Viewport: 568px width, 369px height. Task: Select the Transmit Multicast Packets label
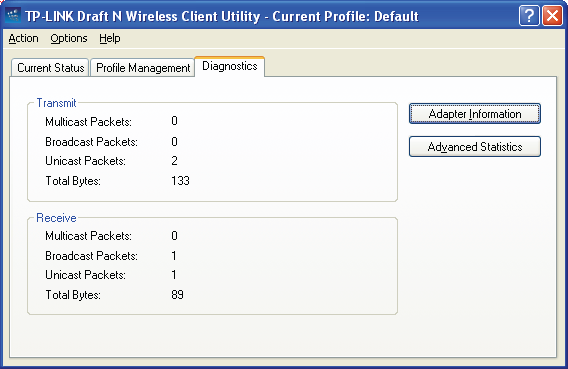click(x=88, y=122)
